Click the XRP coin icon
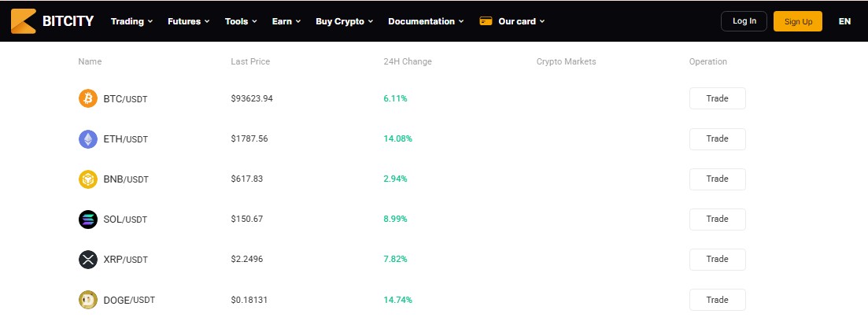The width and height of the screenshot is (868, 321). pyautogui.click(x=88, y=260)
